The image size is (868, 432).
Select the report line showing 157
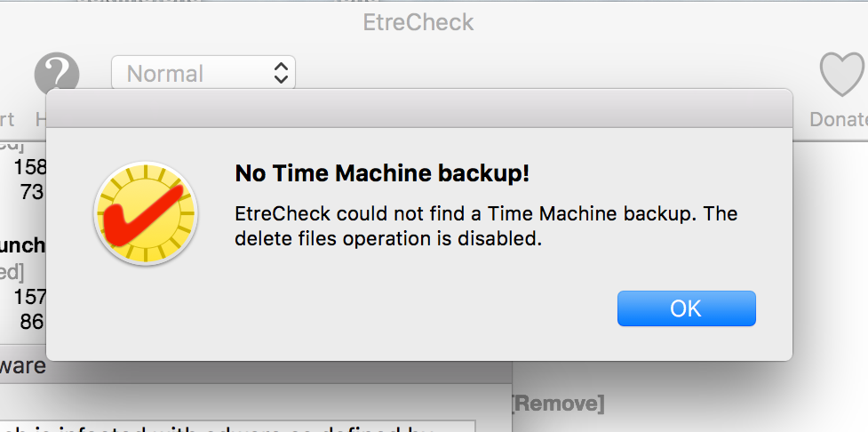click(x=29, y=296)
